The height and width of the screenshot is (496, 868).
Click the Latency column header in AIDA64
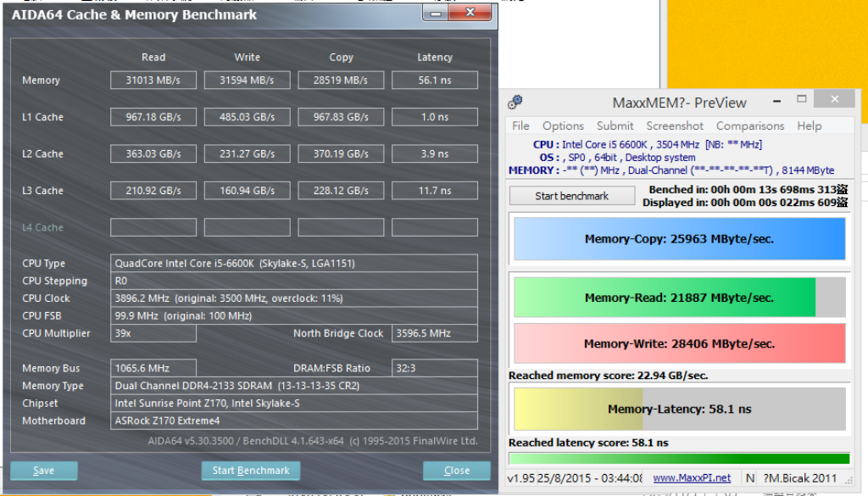[x=435, y=57]
